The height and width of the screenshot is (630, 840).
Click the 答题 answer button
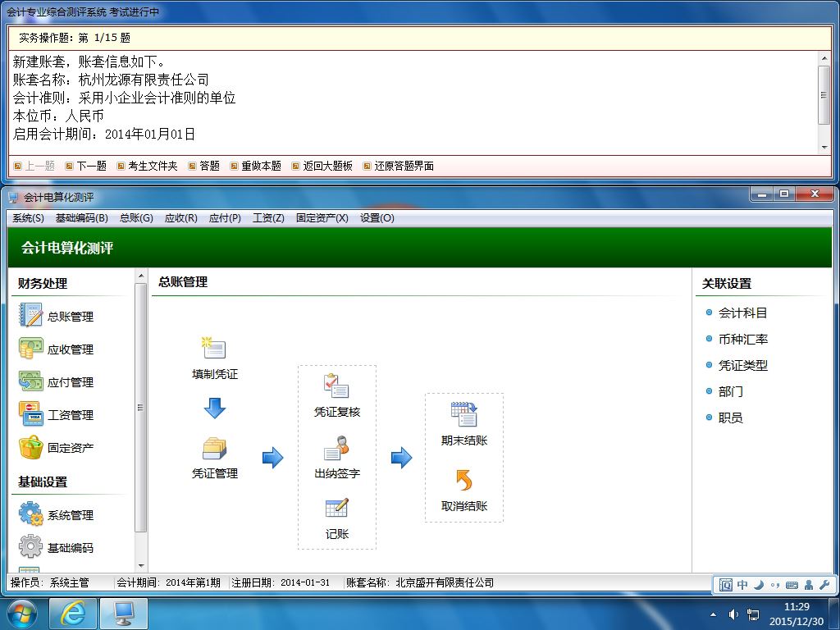pyautogui.click(x=204, y=166)
